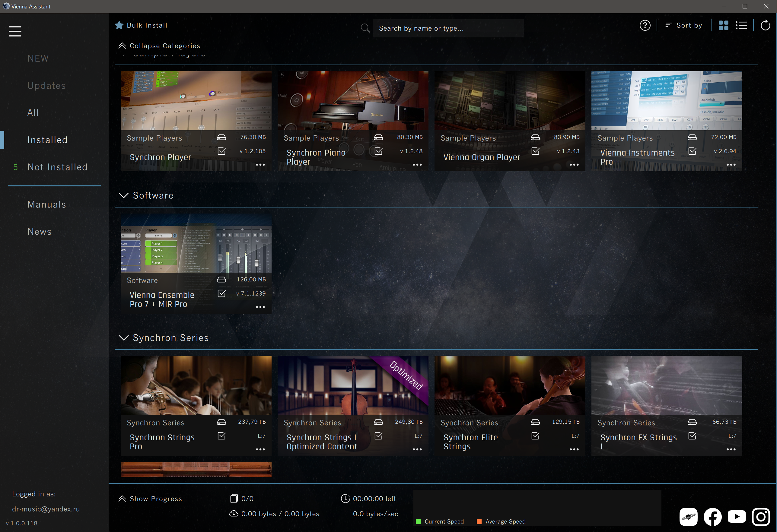Click the Bulk Install star icon
This screenshot has width=777, height=532.
[119, 25]
